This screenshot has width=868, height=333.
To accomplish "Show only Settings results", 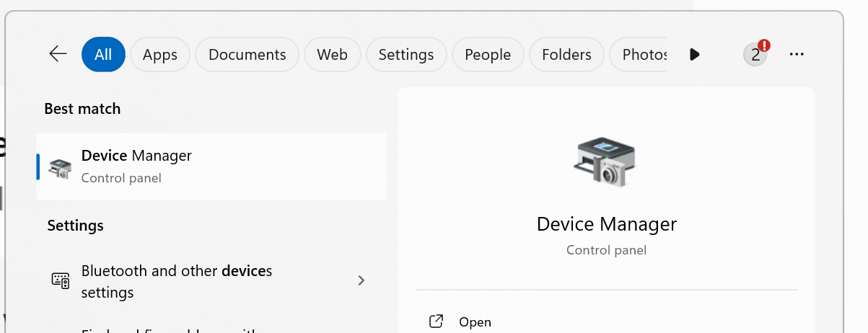I will 406,54.
